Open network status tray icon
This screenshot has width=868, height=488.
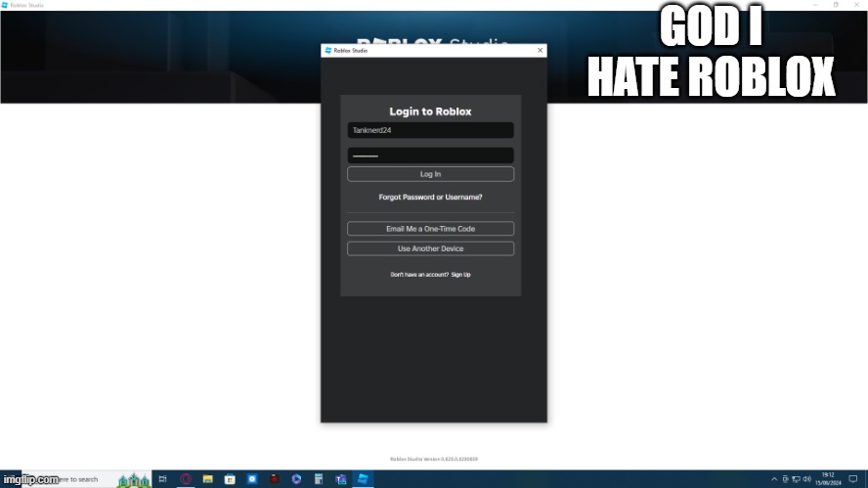tap(796, 479)
